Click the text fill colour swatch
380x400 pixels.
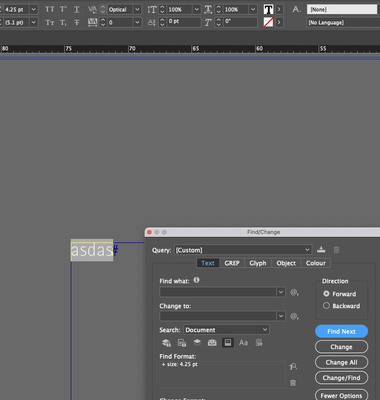click(x=268, y=9)
